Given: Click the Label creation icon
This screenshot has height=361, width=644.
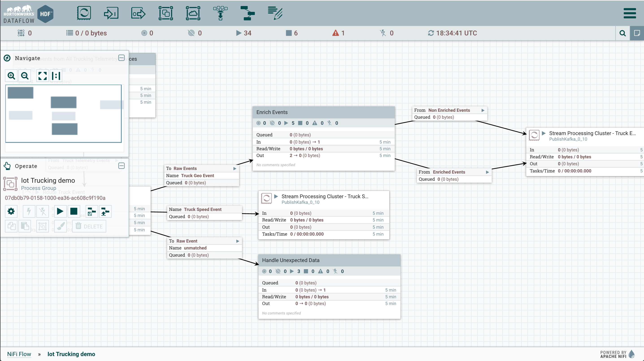Looking at the screenshot, I should [x=275, y=13].
